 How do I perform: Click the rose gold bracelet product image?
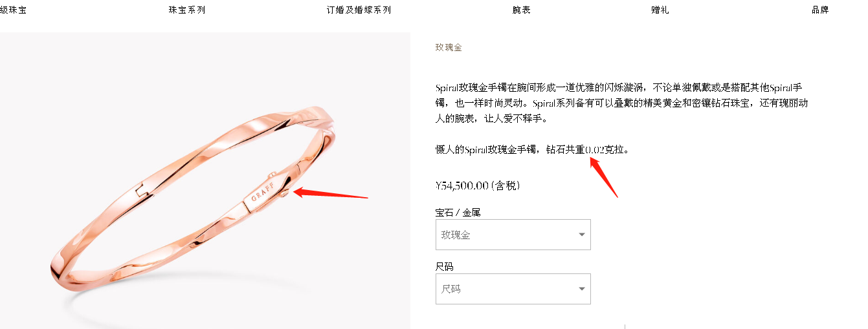pyautogui.click(x=205, y=180)
